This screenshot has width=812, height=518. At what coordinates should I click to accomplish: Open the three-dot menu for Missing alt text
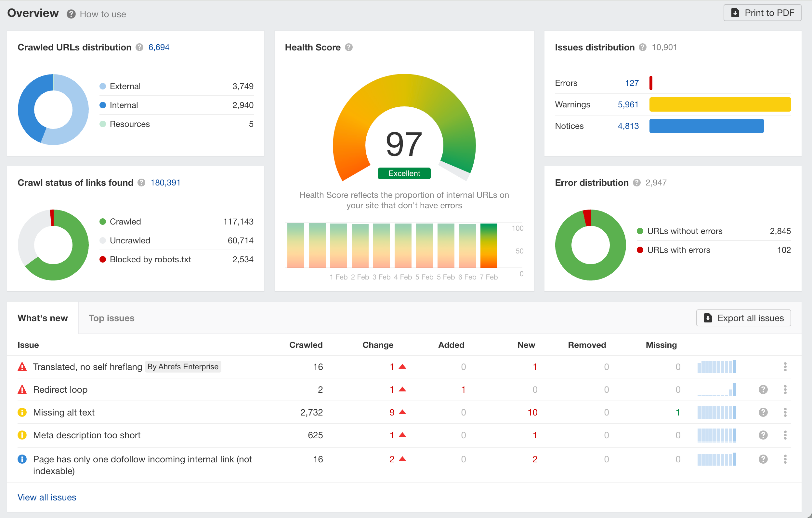785,412
